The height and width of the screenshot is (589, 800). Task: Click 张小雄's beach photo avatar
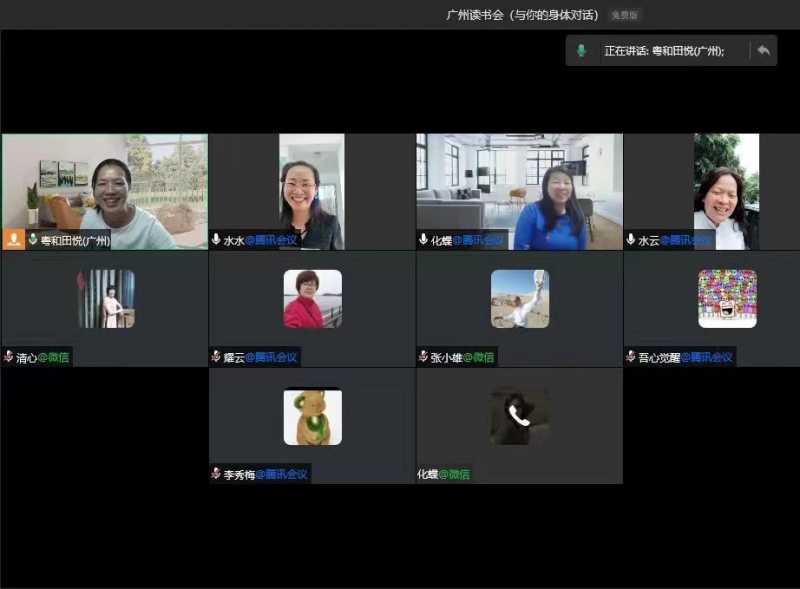click(x=519, y=299)
